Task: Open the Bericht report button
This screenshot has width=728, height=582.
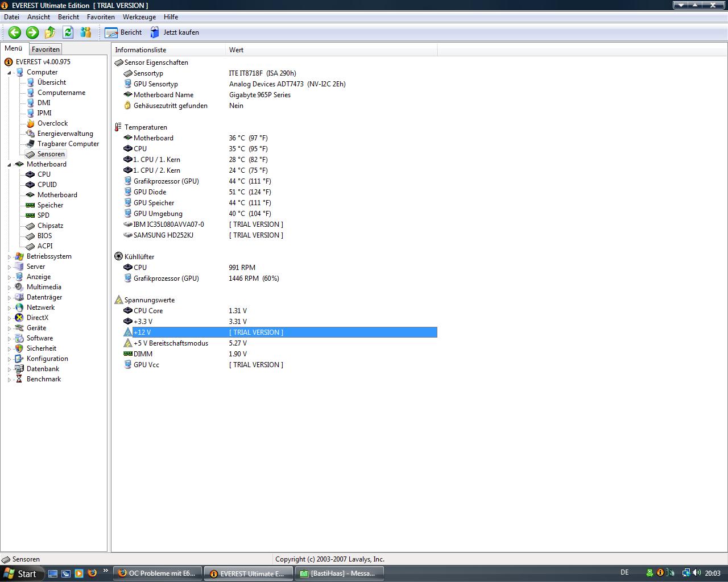Action: coord(123,32)
